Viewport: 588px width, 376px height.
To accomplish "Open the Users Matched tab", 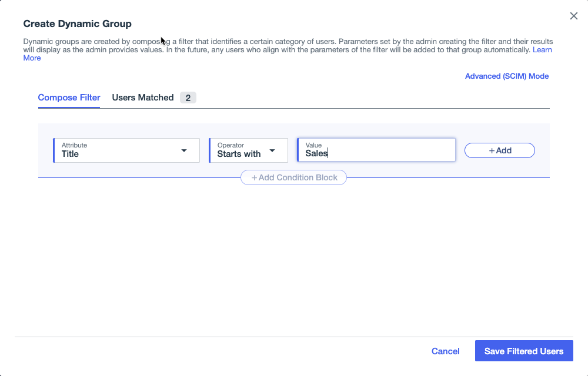I will [142, 98].
